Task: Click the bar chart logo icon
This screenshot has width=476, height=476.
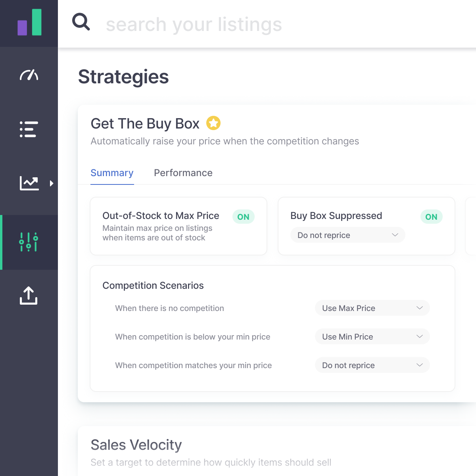Action: [x=29, y=23]
